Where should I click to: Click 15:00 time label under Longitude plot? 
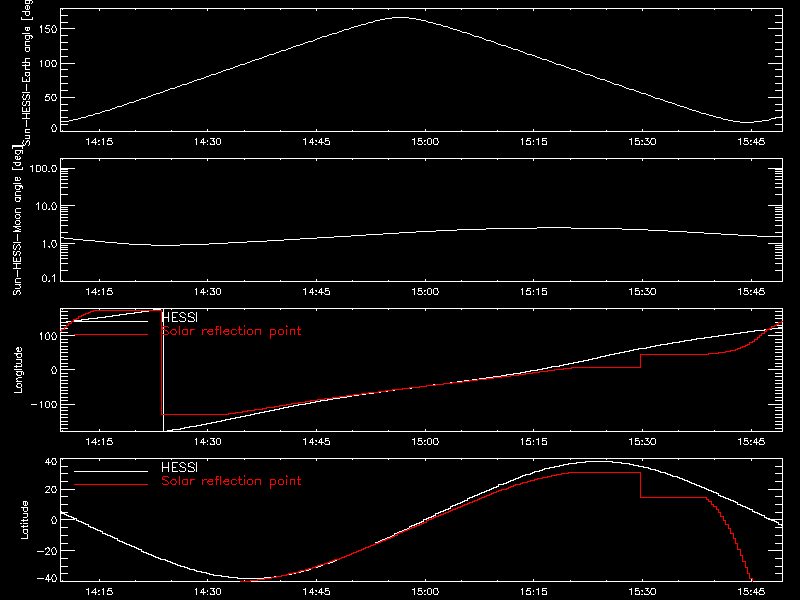pos(425,442)
